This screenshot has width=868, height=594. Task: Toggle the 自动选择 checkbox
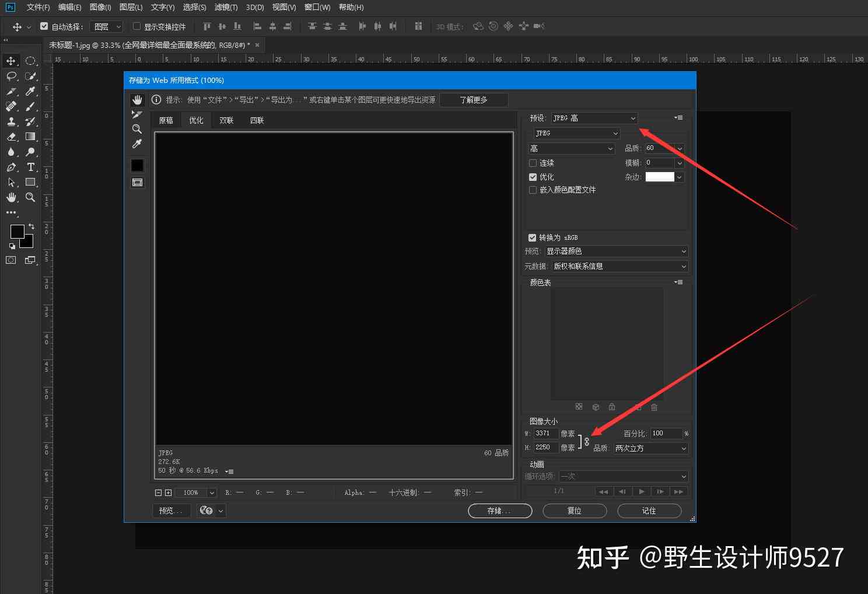click(44, 26)
